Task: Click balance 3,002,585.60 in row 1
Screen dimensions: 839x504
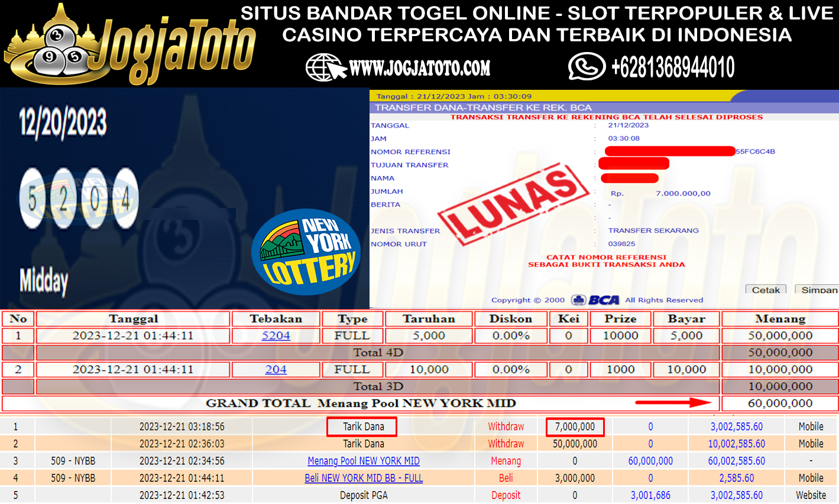Action: pos(737,427)
